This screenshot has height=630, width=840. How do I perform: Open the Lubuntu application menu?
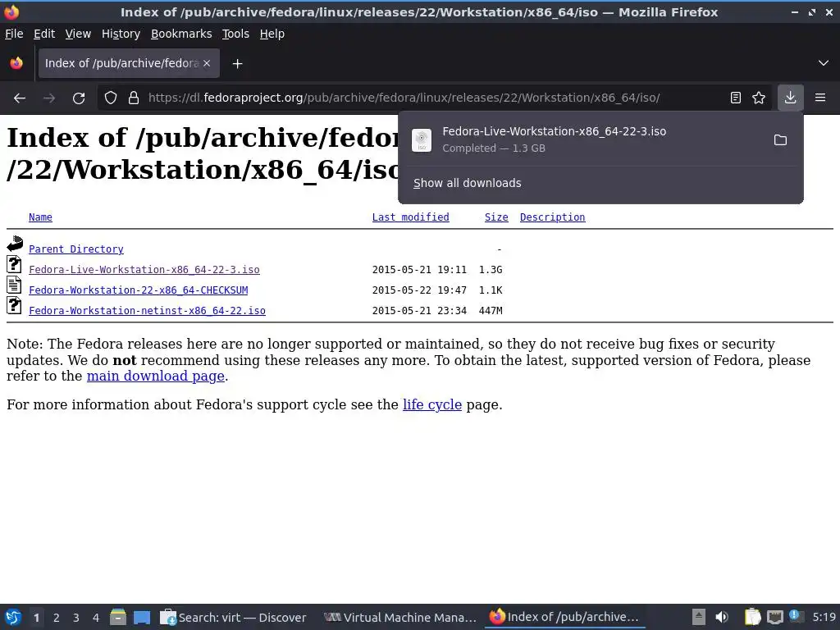[13, 618]
